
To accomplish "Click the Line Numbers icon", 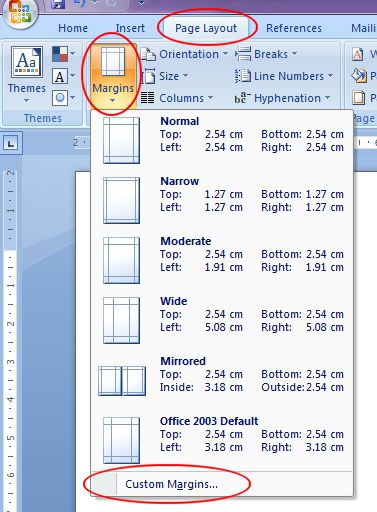I will click(243, 76).
